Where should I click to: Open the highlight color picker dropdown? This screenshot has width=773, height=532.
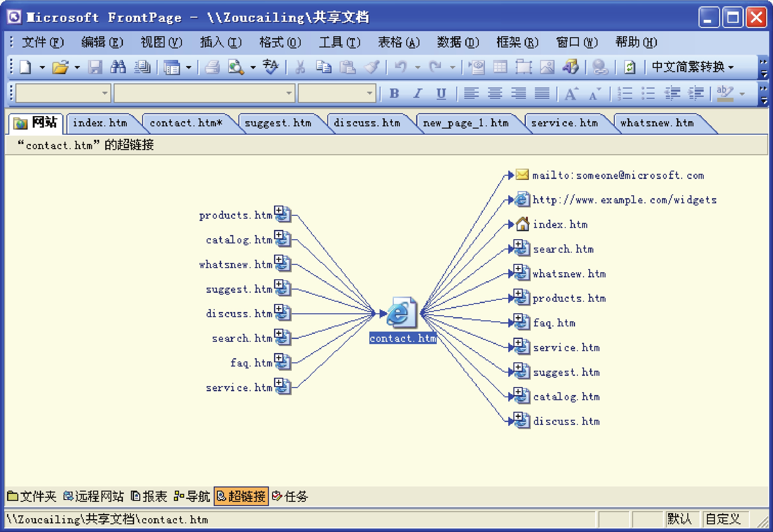[x=742, y=94]
